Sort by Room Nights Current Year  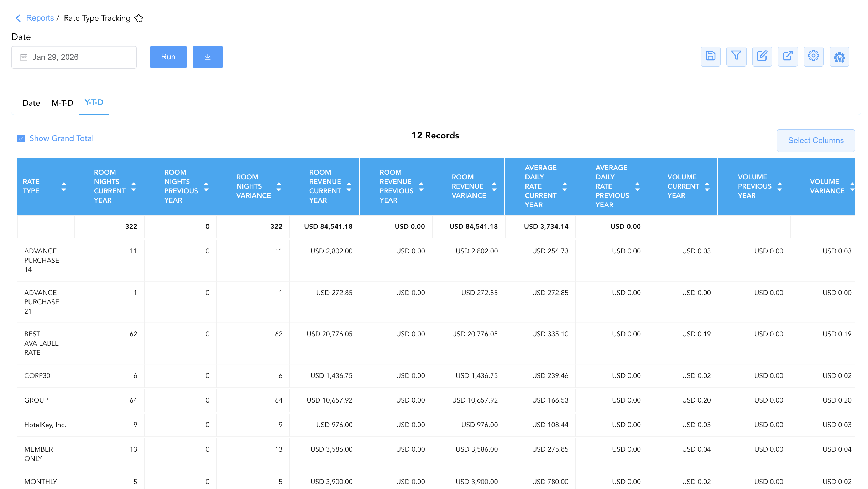[134, 186]
